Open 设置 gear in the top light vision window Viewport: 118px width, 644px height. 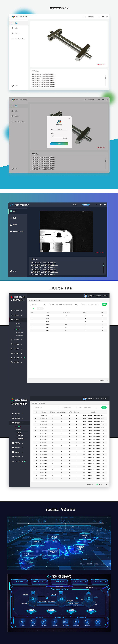pos(13,86)
